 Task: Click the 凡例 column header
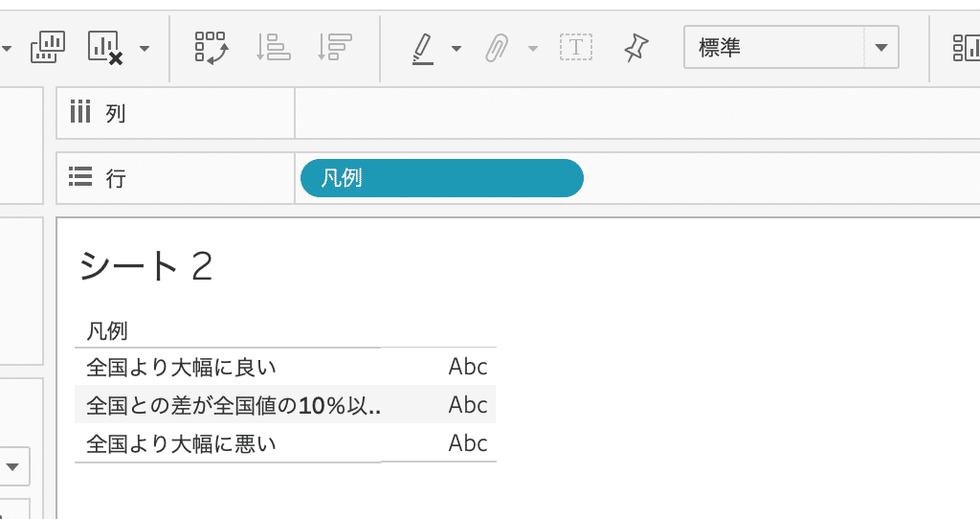107,330
